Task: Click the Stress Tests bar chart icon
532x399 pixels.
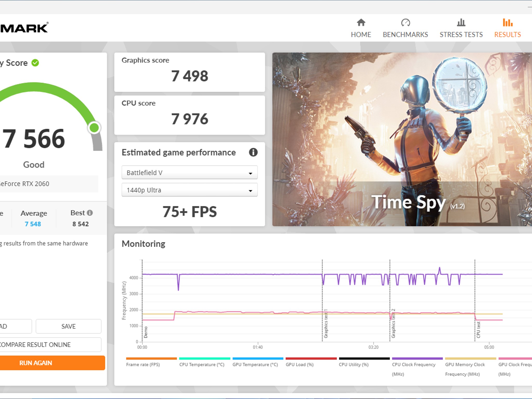Action: pos(461,23)
